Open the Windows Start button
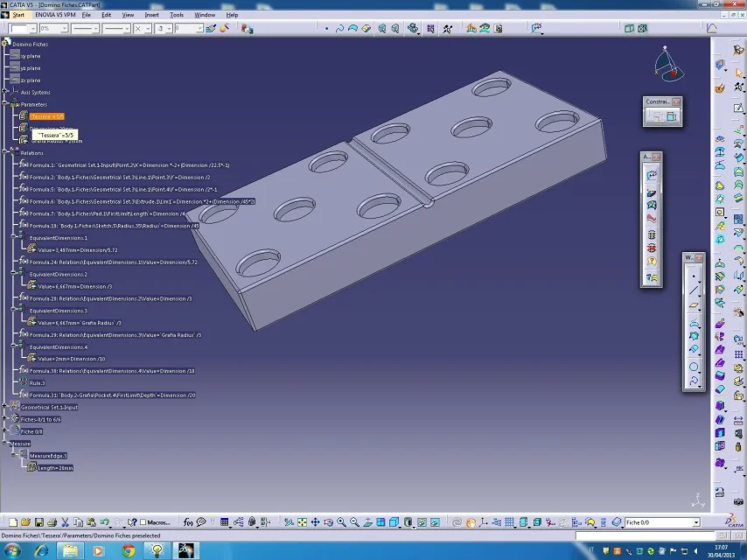 11,551
